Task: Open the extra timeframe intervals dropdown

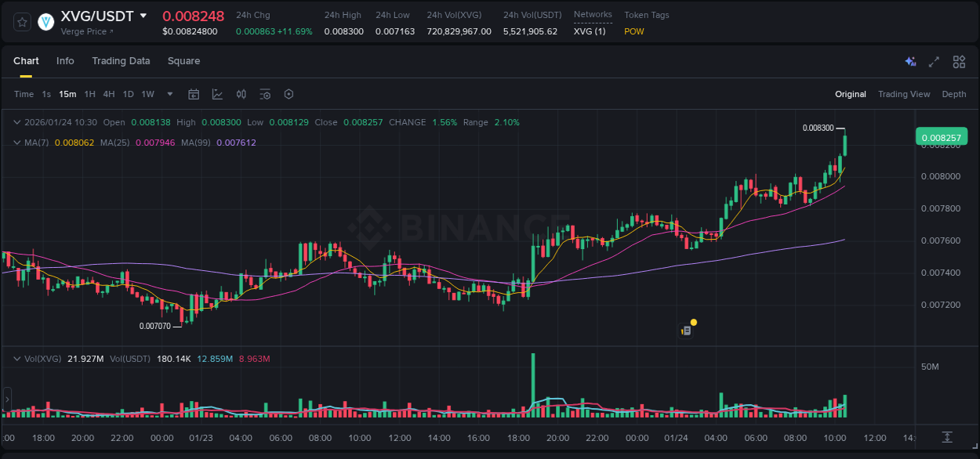Action: click(169, 94)
